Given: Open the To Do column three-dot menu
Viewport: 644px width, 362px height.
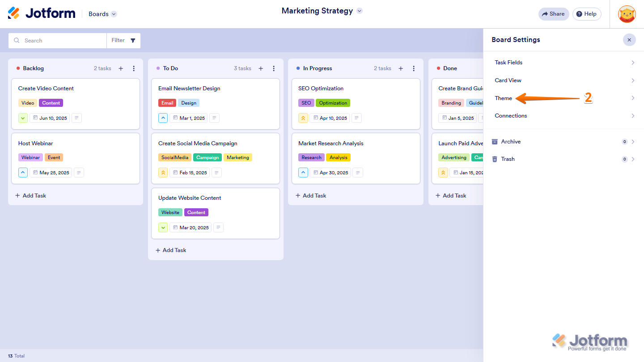Looking at the screenshot, I should tap(274, 68).
